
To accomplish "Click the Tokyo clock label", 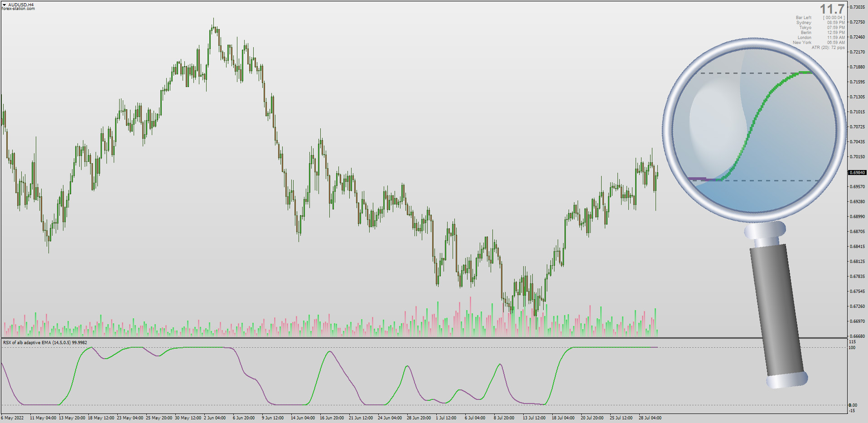I will (805, 28).
